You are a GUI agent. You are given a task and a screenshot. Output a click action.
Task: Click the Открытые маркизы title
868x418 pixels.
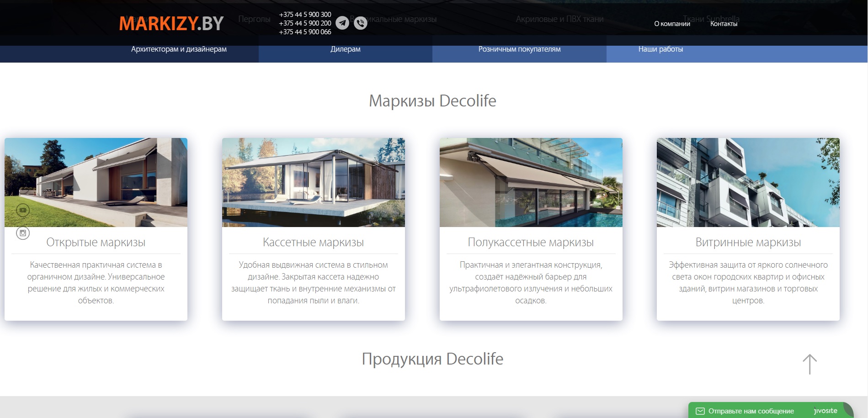pos(96,243)
